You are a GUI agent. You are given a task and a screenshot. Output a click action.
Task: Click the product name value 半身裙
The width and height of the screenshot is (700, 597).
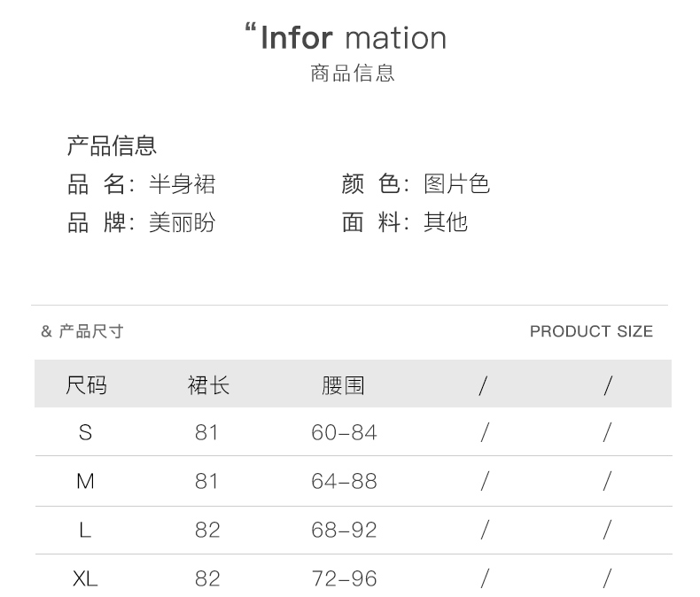click(x=182, y=184)
